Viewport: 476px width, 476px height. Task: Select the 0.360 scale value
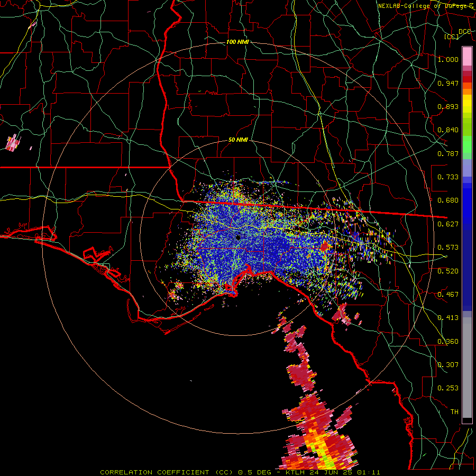click(x=448, y=342)
